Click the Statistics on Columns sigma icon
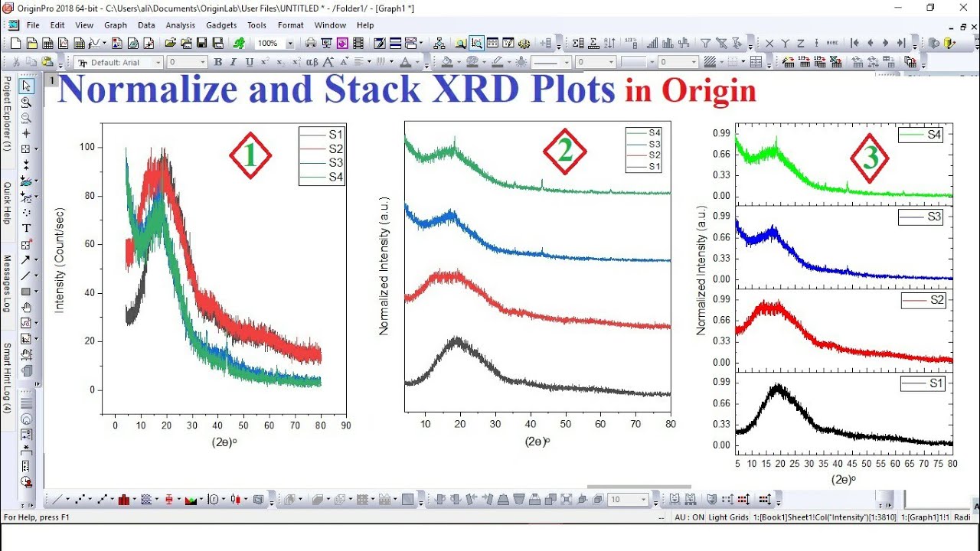The image size is (980, 551). click(577, 44)
